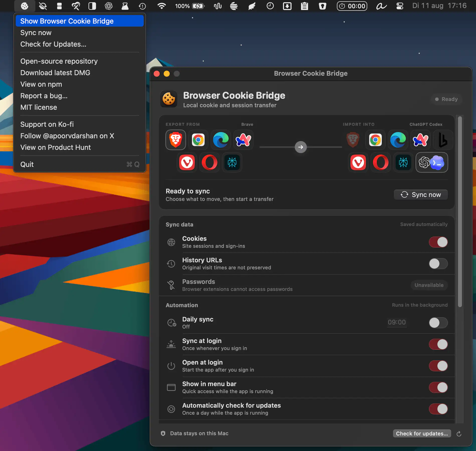Disable the Sync at login toggle

[438, 344]
